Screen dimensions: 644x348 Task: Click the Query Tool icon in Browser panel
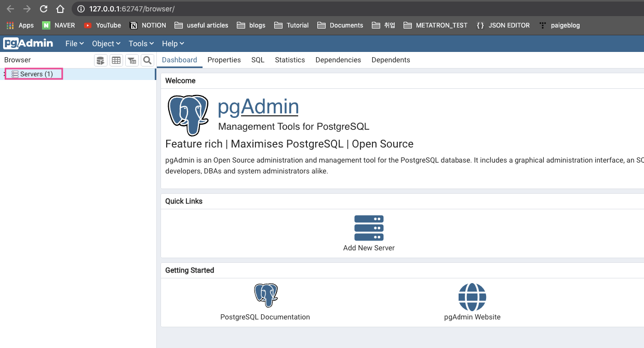pyautogui.click(x=101, y=60)
